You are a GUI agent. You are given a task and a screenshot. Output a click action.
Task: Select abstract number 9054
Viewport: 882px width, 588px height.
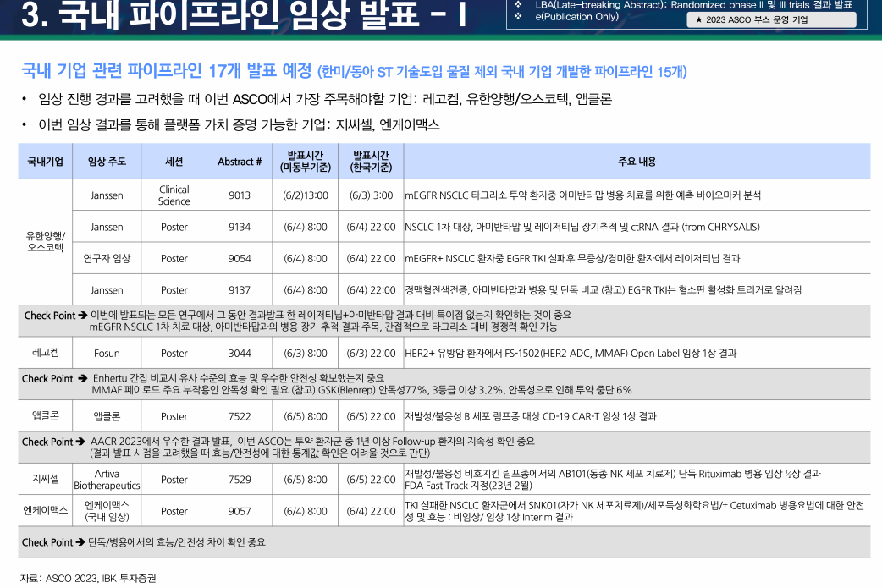[240, 258]
